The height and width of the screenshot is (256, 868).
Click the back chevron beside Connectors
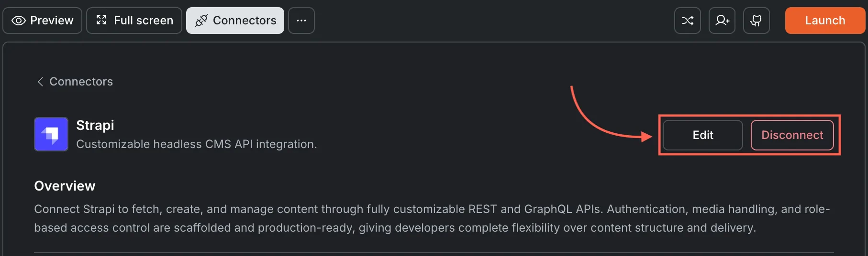pyautogui.click(x=40, y=82)
